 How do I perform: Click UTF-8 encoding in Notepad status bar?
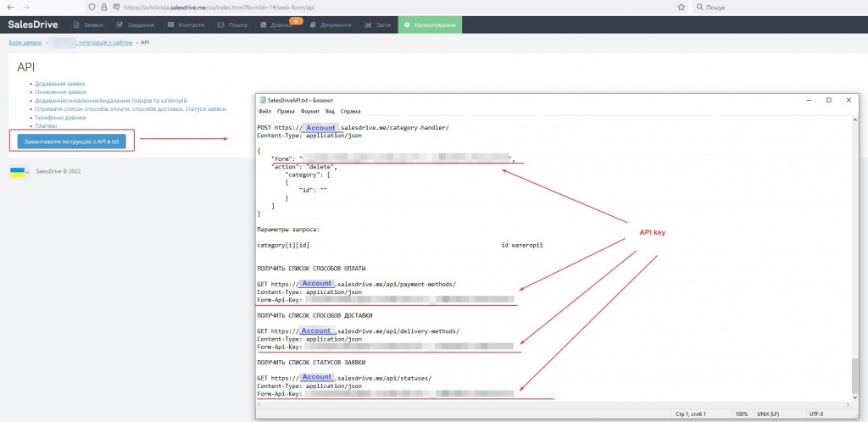click(x=816, y=414)
